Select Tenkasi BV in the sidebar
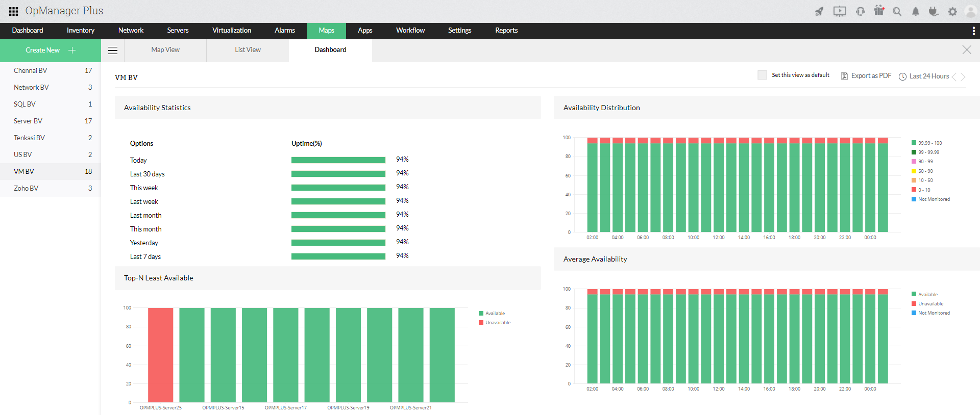Screen dimensions: 980x415 51,138
